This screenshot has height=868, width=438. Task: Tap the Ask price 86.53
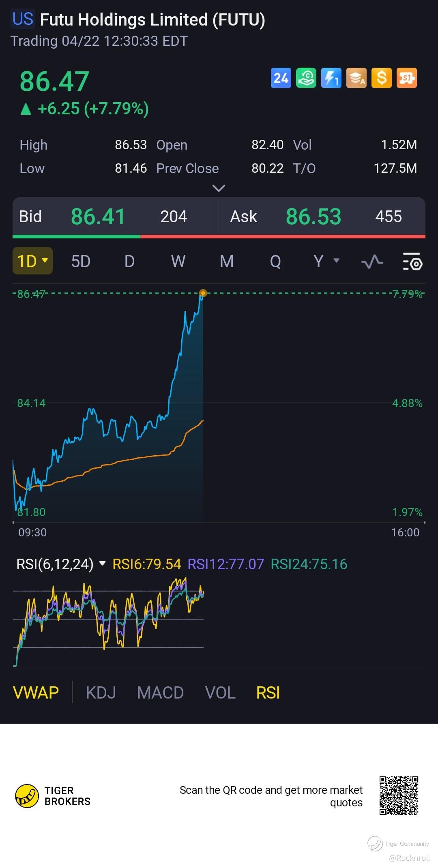[313, 216]
